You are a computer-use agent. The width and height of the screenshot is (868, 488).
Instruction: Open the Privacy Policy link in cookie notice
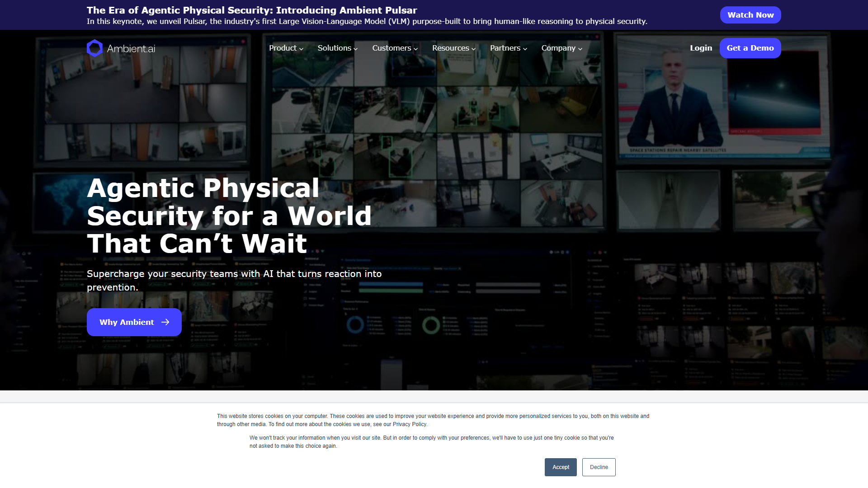coord(409,424)
